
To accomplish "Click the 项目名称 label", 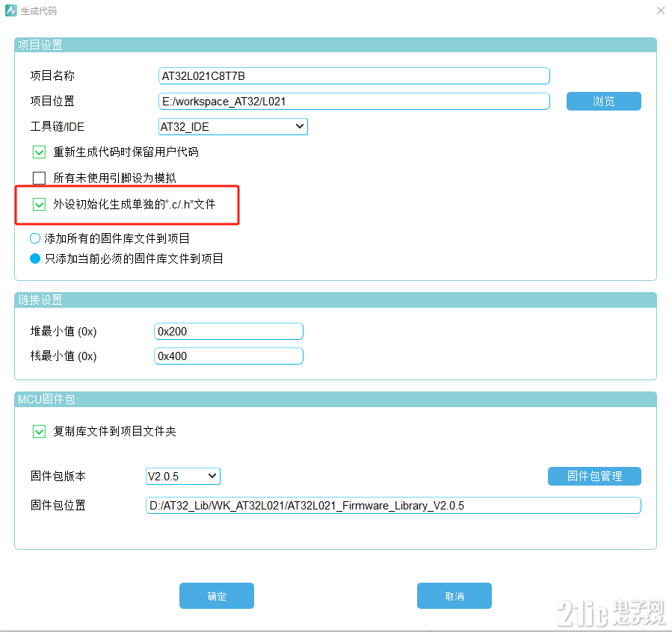I will (52, 75).
